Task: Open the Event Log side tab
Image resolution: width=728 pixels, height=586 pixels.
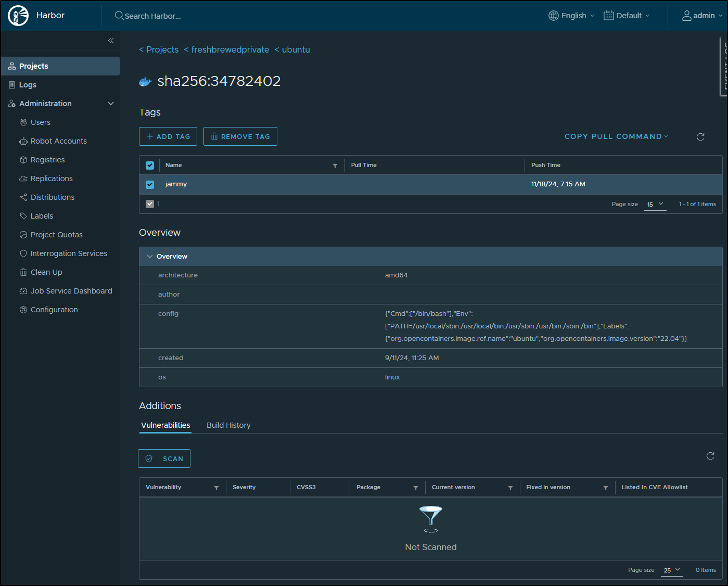Action: click(724, 66)
